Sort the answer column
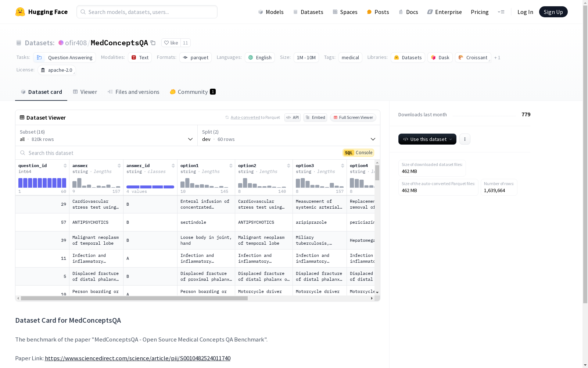The height and width of the screenshot is (368, 588). pos(119,166)
